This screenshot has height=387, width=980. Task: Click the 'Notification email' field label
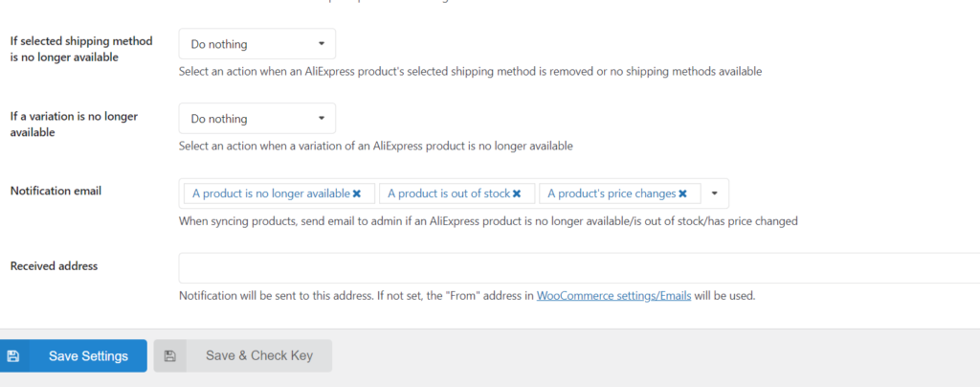point(56,191)
